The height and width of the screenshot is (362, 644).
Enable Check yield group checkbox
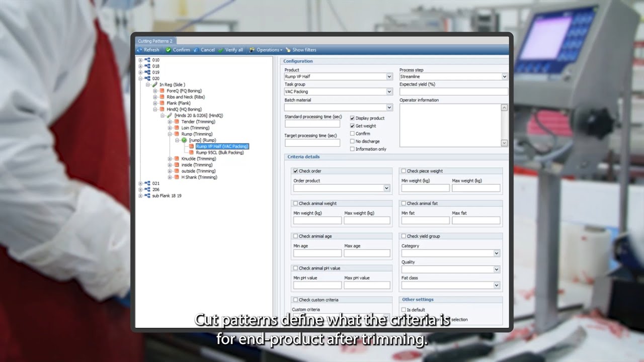pos(404,236)
